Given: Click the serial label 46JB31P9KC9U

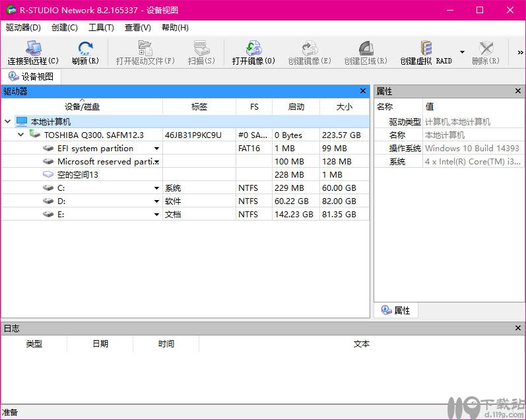Looking at the screenshot, I should [x=193, y=135].
